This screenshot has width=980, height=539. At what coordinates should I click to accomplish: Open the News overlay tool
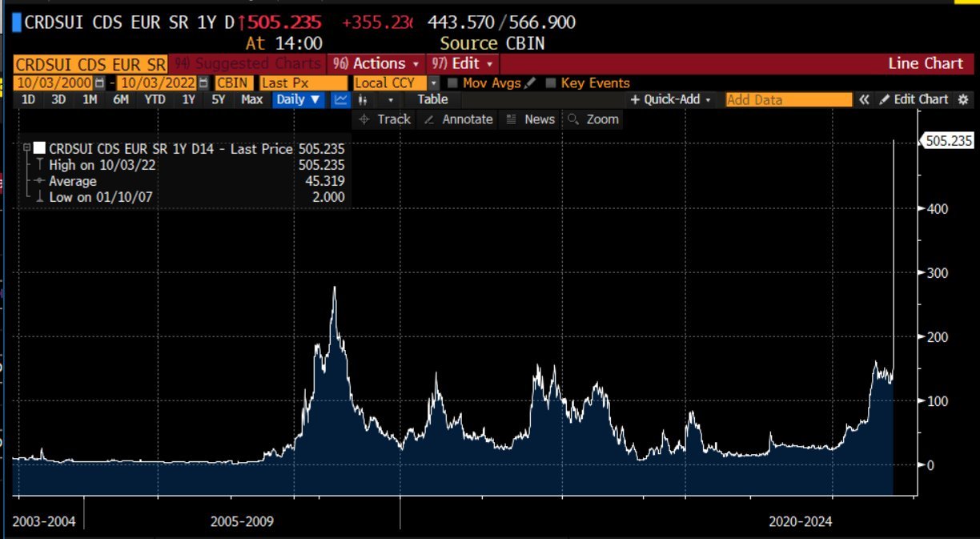click(x=531, y=119)
